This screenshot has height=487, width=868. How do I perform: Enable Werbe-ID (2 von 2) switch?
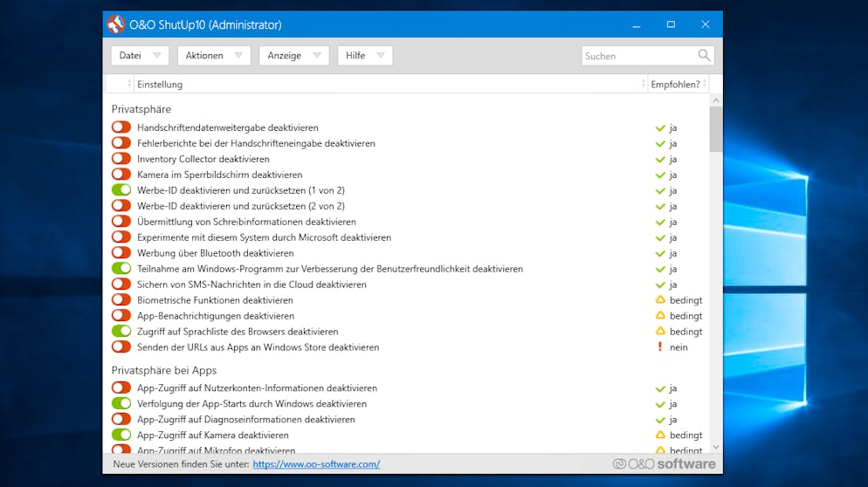121,206
